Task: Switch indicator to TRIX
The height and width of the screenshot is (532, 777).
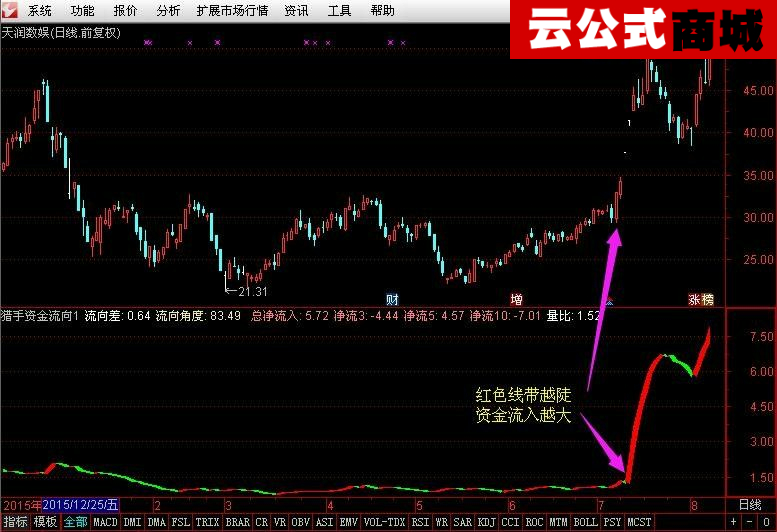Action: 208,522
